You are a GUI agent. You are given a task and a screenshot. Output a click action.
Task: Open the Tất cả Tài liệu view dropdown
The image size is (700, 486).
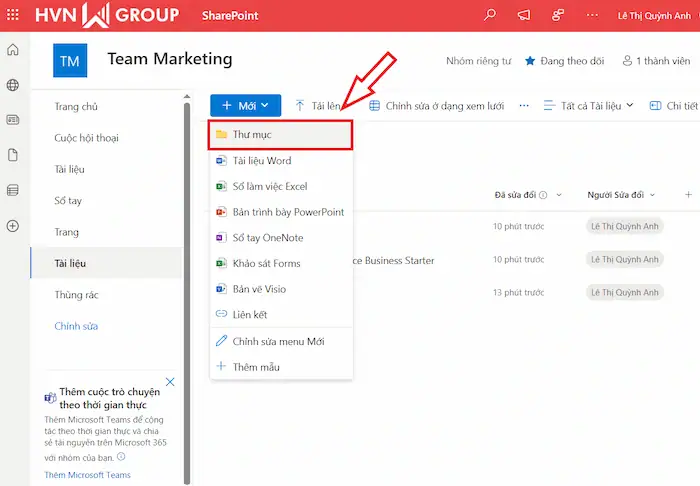[589, 105]
